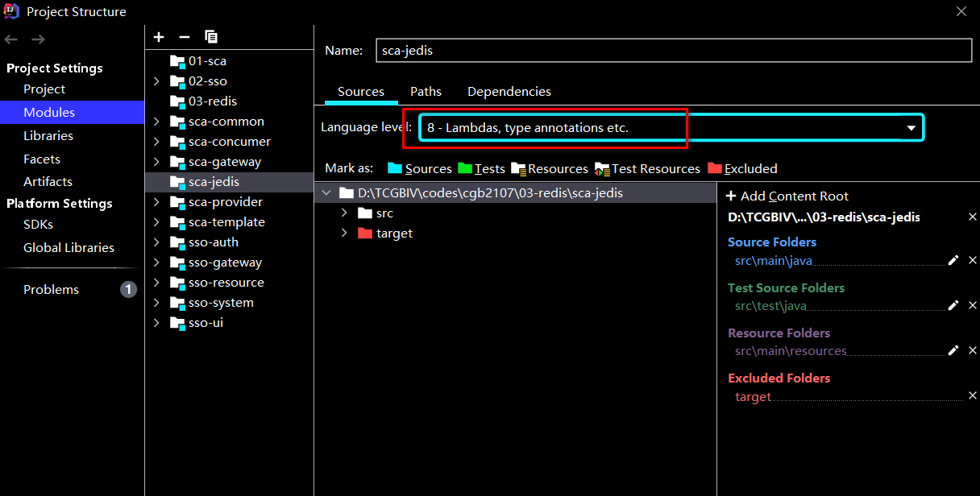
Task: Click the IntelliJ logo in title bar
Action: [11, 11]
